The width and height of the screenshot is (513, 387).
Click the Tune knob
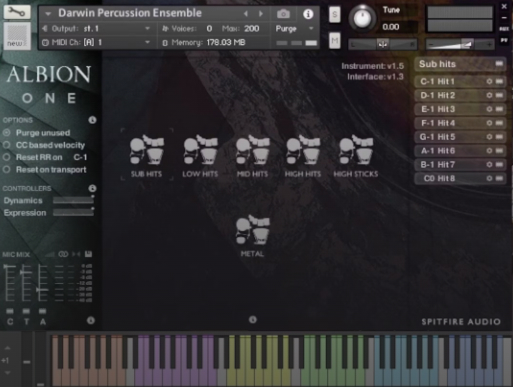pos(362,18)
